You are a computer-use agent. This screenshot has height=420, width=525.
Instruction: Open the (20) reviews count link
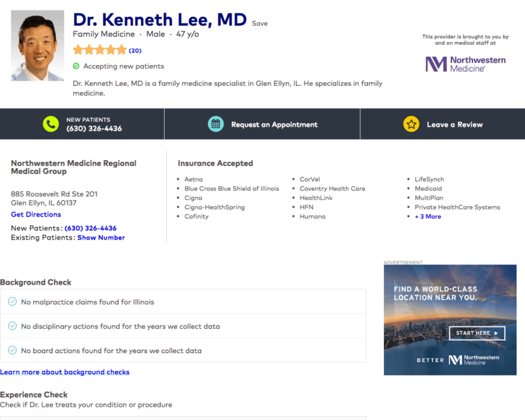tap(135, 51)
